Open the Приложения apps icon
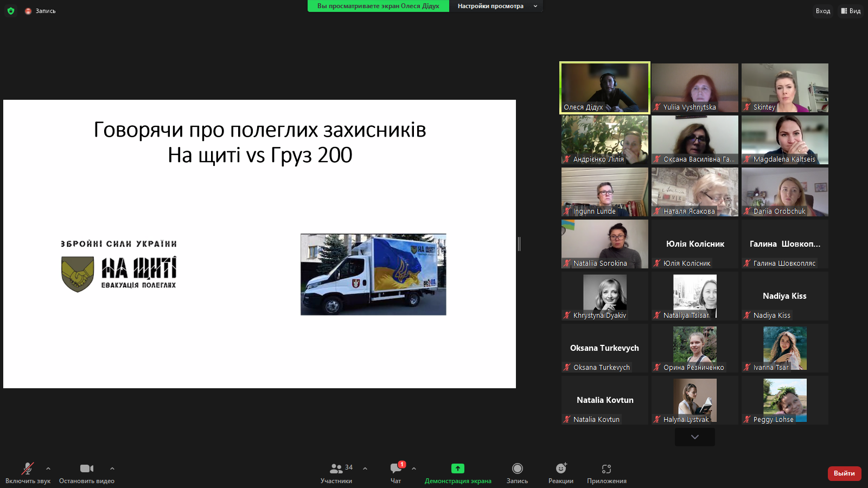This screenshot has width=868, height=488. (607, 468)
